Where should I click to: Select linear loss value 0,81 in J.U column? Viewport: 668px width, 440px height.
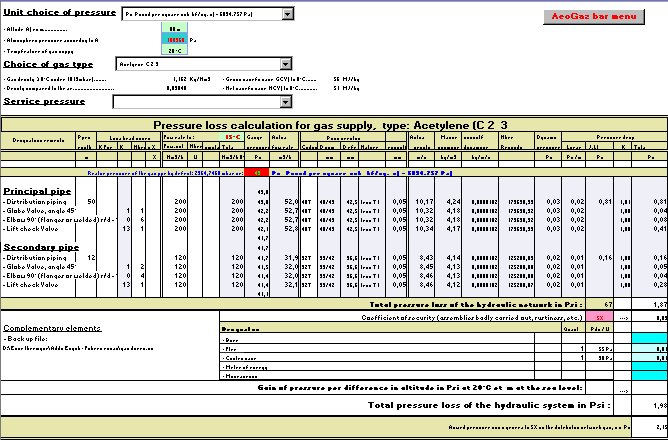pyautogui.click(x=599, y=201)
